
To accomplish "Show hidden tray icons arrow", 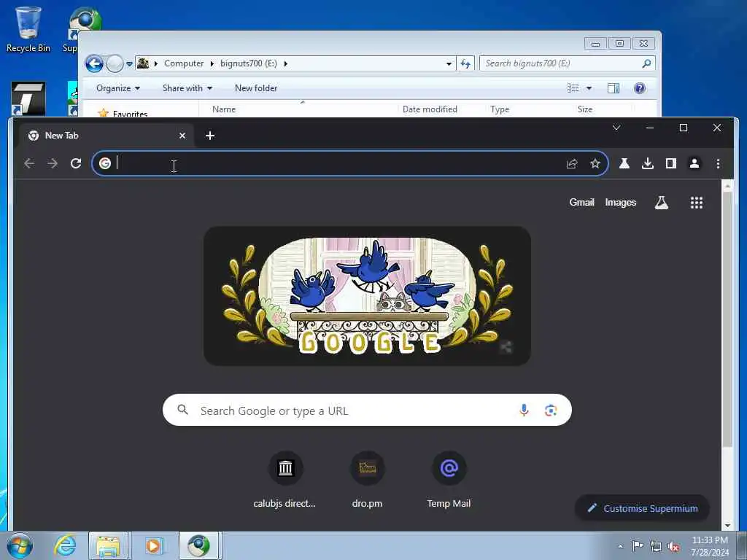I will (x=620, y=546).
